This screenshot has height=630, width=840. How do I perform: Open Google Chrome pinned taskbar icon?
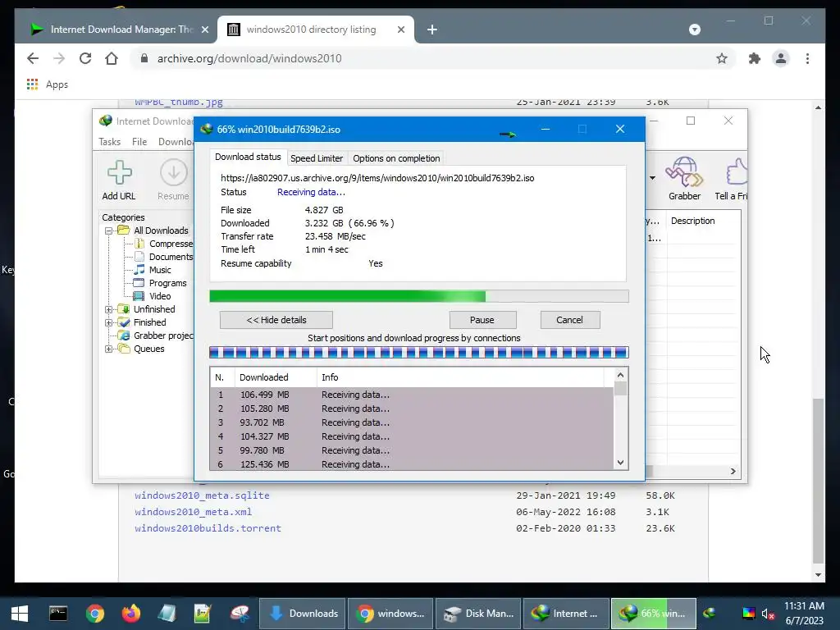click(95, 614)
